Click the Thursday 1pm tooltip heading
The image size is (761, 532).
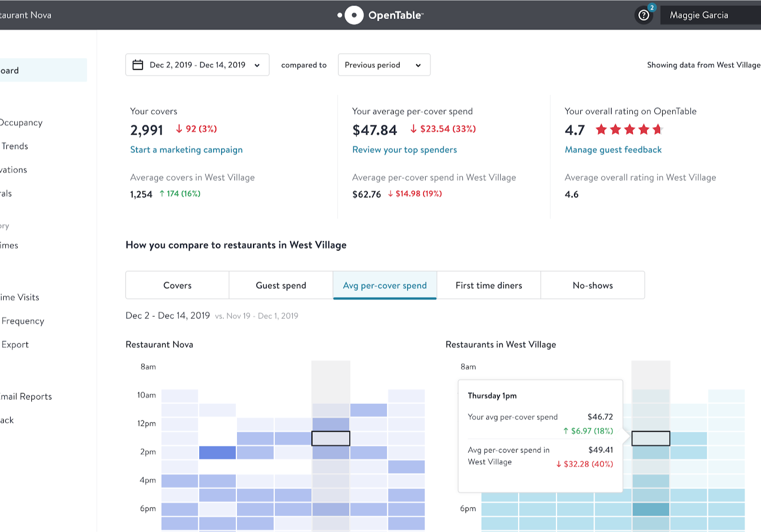tap(492, 396)
